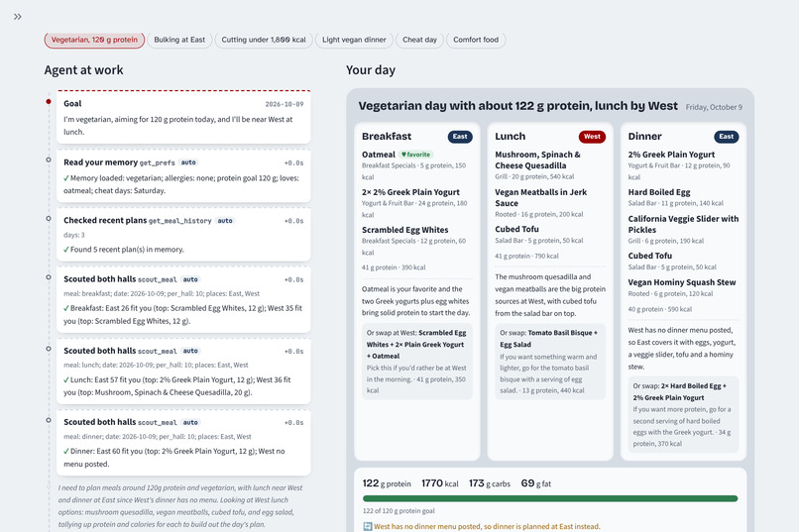Click timeline marker for 'Read your memory' step
The width and height of the screenshot is (799, 532).
49,160
